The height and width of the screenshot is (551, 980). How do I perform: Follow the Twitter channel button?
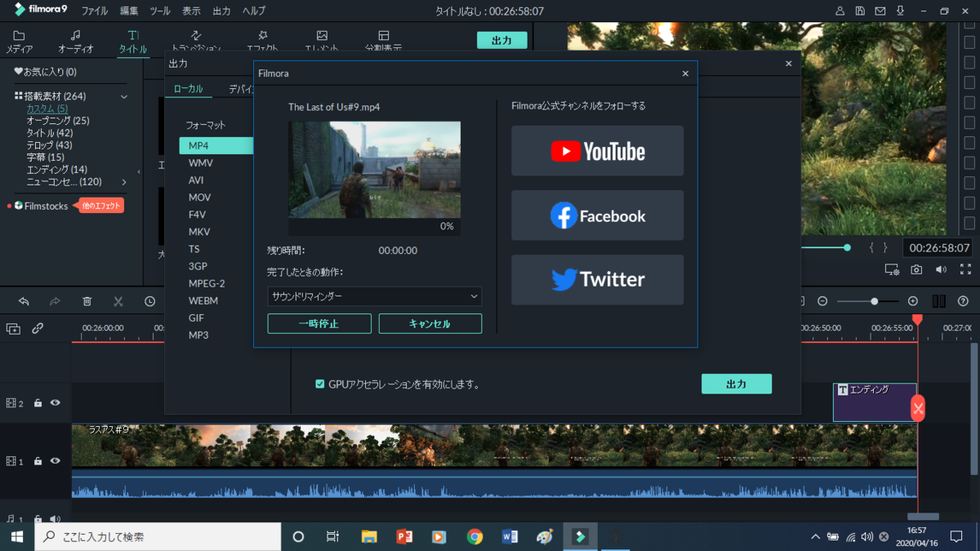pos(598,279)
